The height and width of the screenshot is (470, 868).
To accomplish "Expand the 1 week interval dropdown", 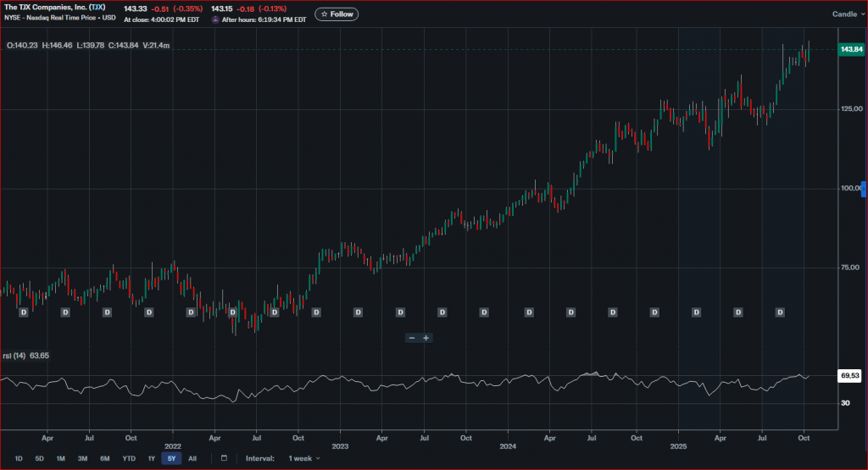I will click(x=304, y=458).
